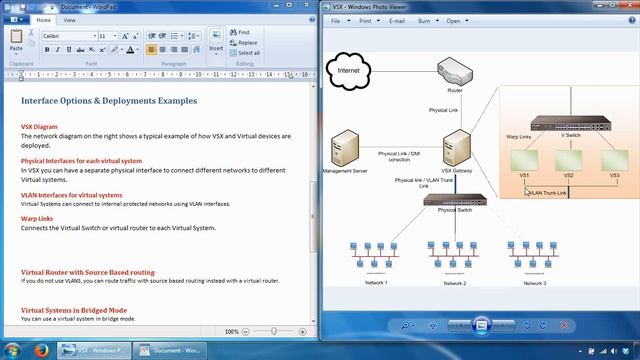Click the Windows Start orb
Screen dimensions: 640x360
pos(12,351)
